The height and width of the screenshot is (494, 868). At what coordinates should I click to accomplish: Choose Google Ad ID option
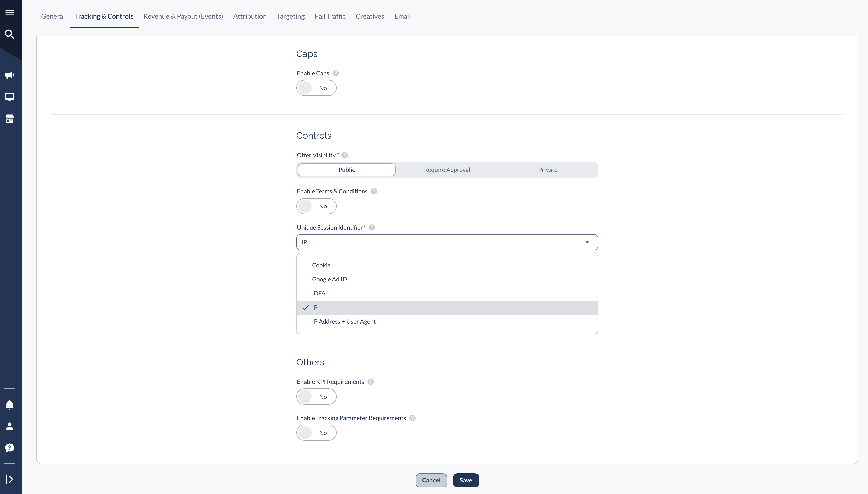[447, 279]
